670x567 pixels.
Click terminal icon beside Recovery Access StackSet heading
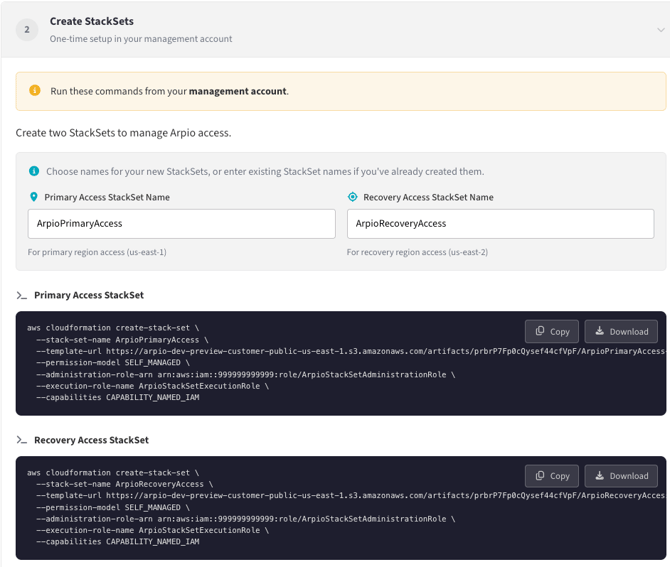(x=22, y=441)
